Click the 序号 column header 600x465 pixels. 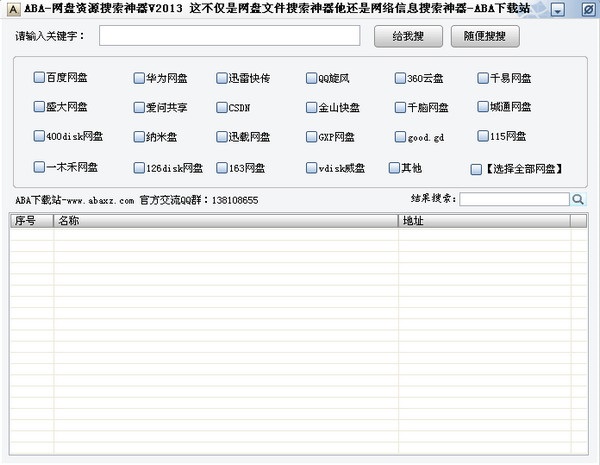[31, 221]
